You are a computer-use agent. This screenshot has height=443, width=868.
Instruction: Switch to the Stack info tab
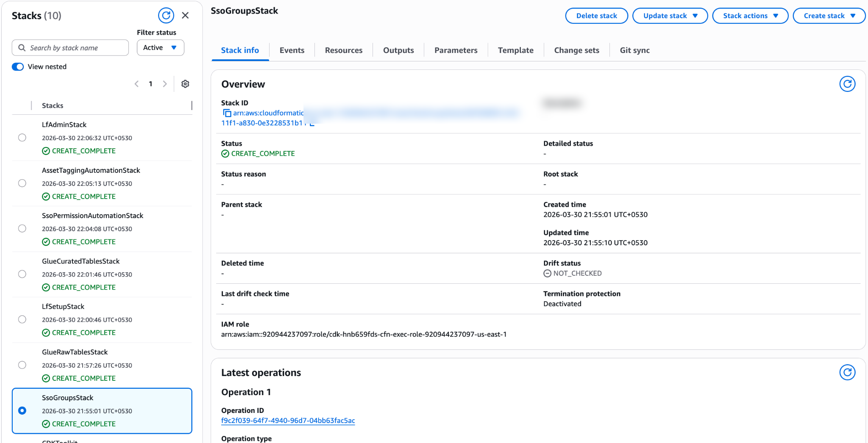(x=240, y=50)
